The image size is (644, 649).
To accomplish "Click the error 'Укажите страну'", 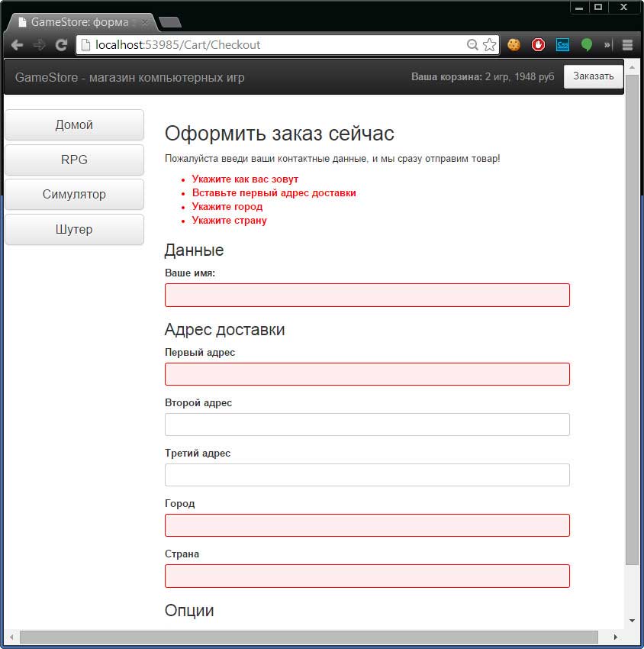I will pyautogui.click(x=229, y=220).
